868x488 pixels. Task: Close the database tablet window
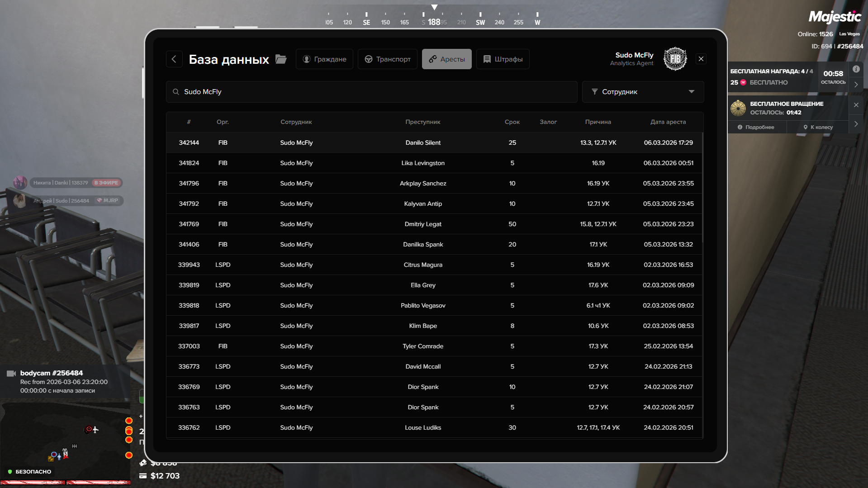click(x=701, y=59)
